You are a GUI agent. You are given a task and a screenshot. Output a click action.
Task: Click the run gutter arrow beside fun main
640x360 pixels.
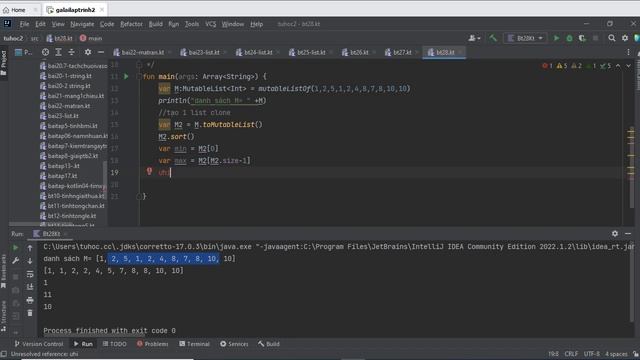click(126, 76)
